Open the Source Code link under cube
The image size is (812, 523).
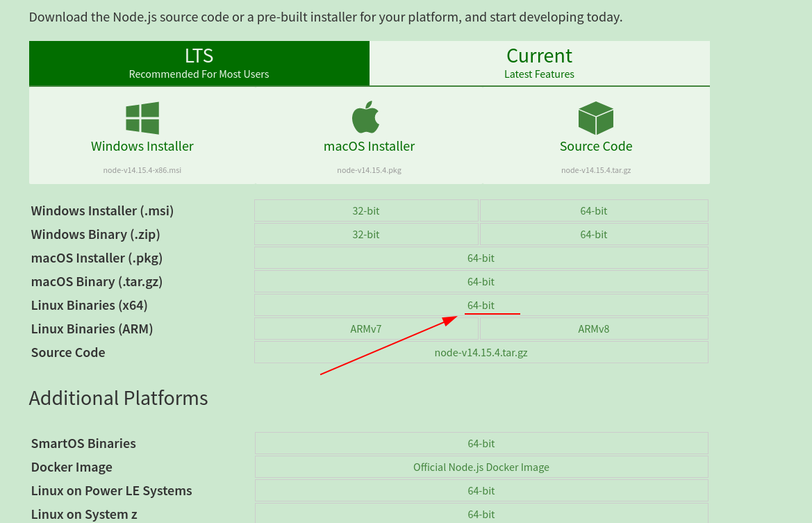tap(596, 146)
